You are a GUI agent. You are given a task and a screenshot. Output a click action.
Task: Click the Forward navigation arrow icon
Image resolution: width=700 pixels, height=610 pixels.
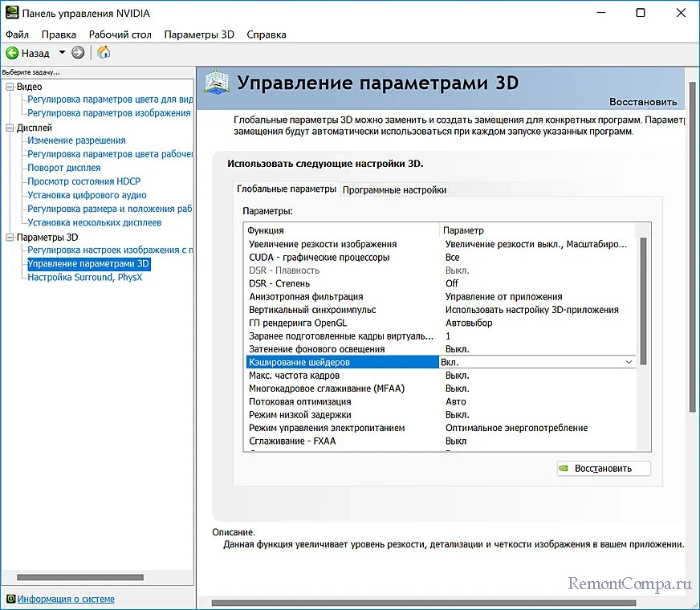78,53
